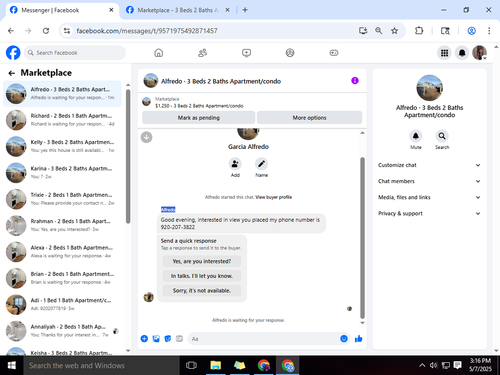The width and height of the screenshot is (500, 375).
Task: Open Annaliyah - 2 Beds 1 Bath conversation
Action: [x=62, y=330]
